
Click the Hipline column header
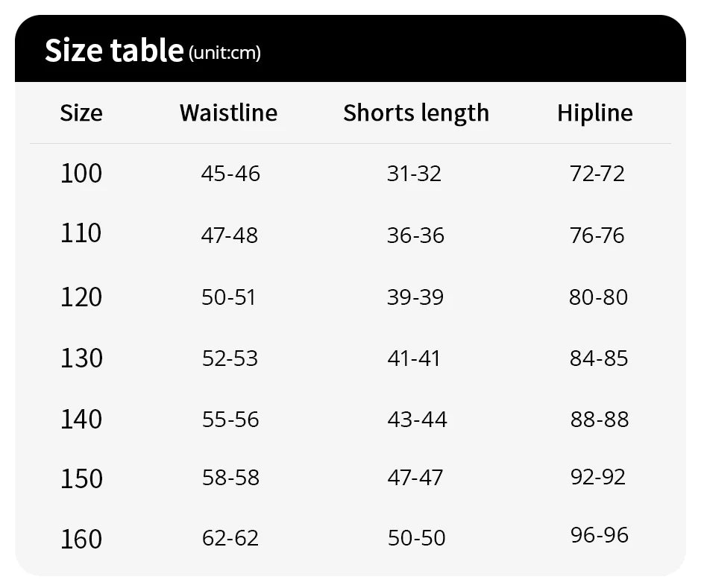[594, 113]
